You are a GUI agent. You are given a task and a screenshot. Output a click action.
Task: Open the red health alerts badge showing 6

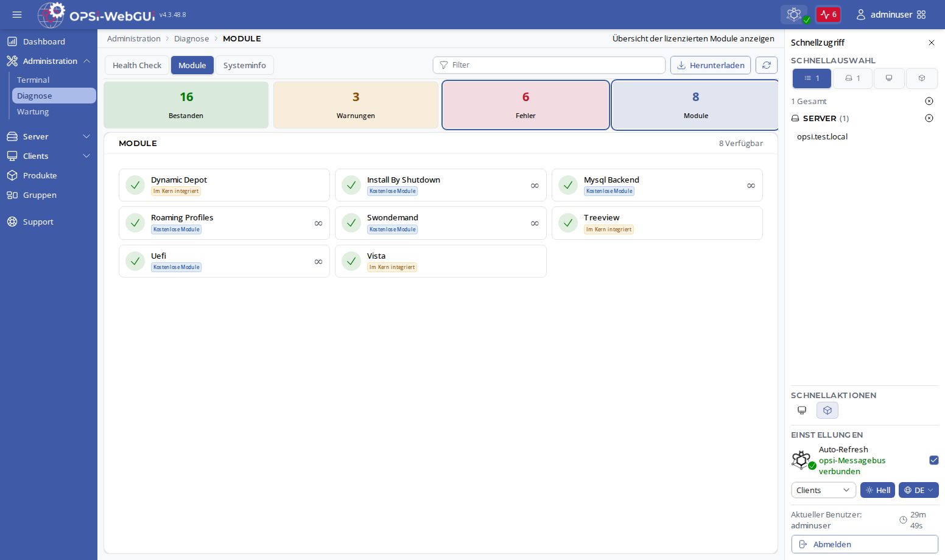tap(828, 15)
